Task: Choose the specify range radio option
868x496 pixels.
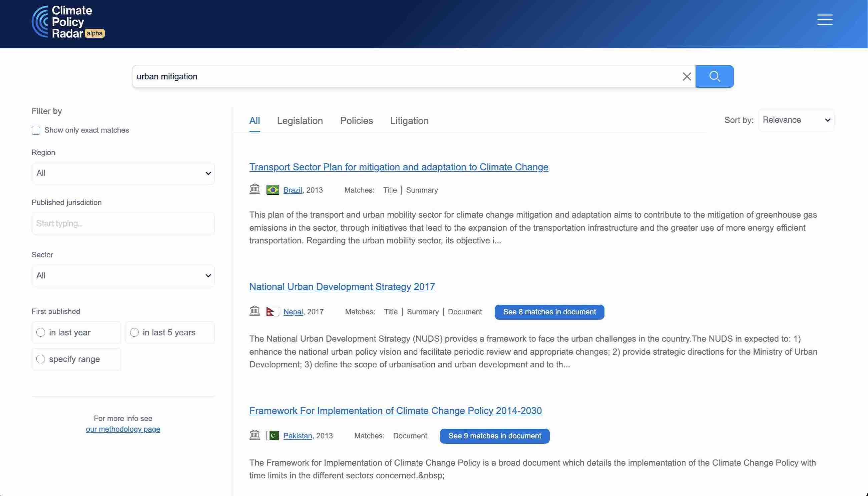Action: click(41, 359)
